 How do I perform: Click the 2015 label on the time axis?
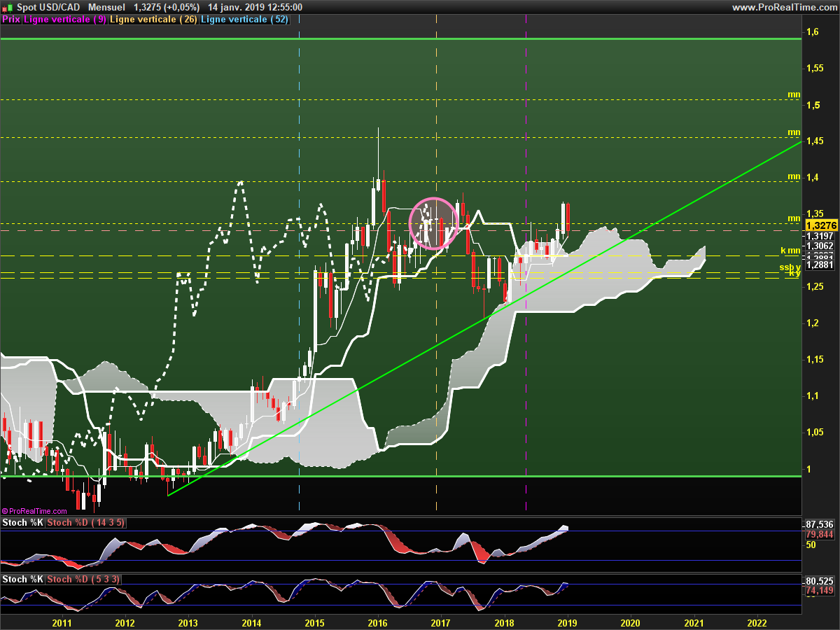[x=314, y=622]
